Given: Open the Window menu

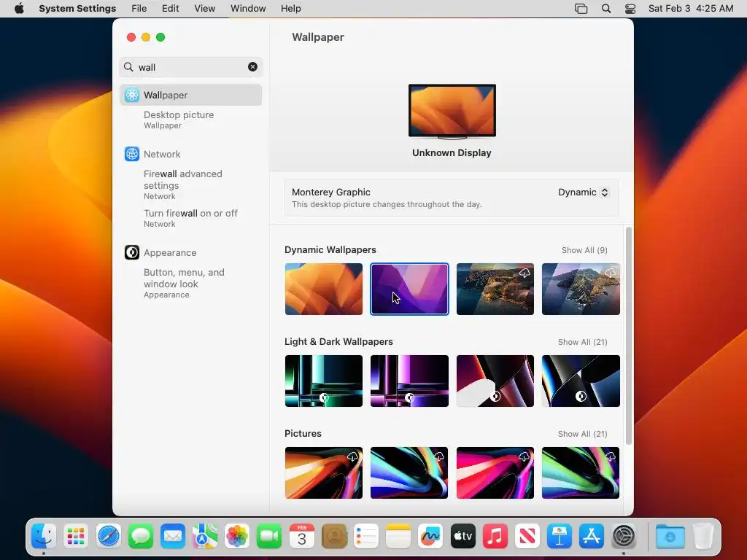Looking at the screenshot, I should pos(248,9).
